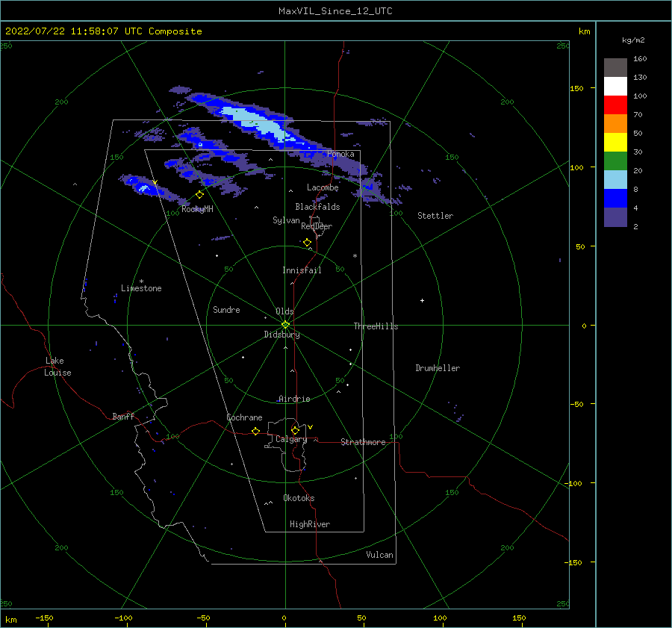Click the Didsbury town label
This screenshot has height=628, width=672.
[281, 335]
